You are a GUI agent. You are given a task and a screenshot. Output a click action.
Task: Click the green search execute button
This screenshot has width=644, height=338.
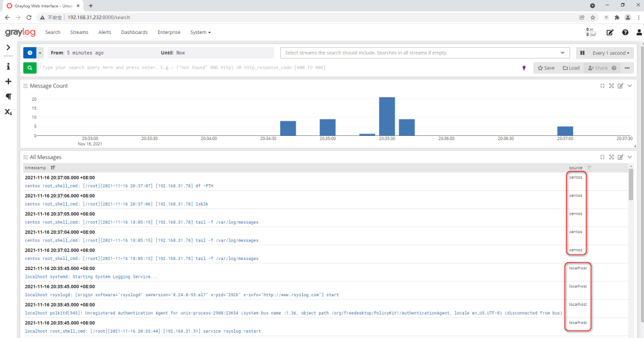(30, 68)
